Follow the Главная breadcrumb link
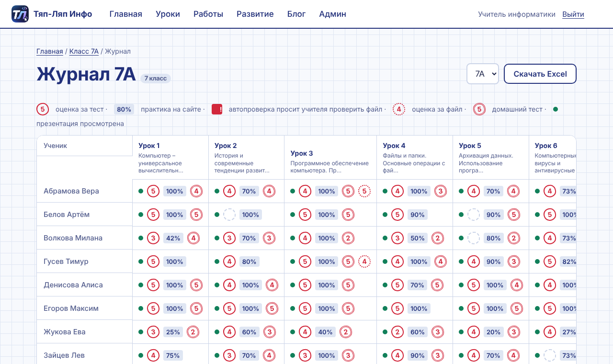Viewport: 613px width, 364px height. click(50, 51)
